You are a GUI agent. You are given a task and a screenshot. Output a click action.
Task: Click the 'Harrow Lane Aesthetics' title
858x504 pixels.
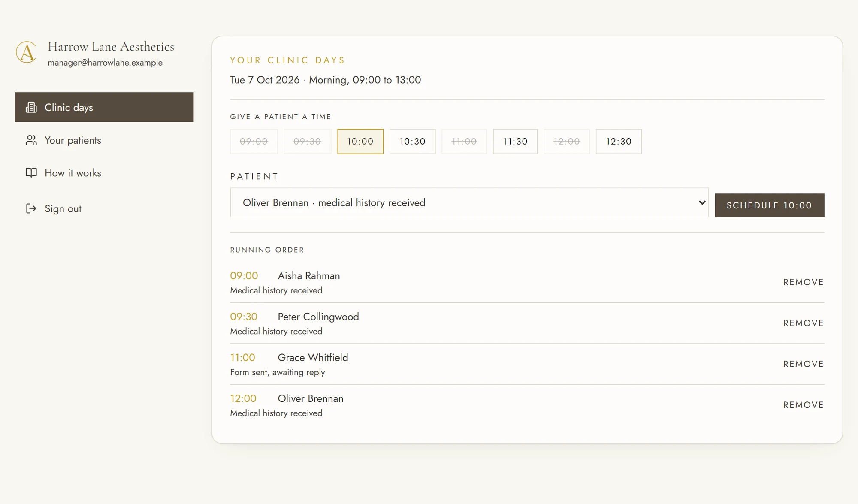coord(111,46)
